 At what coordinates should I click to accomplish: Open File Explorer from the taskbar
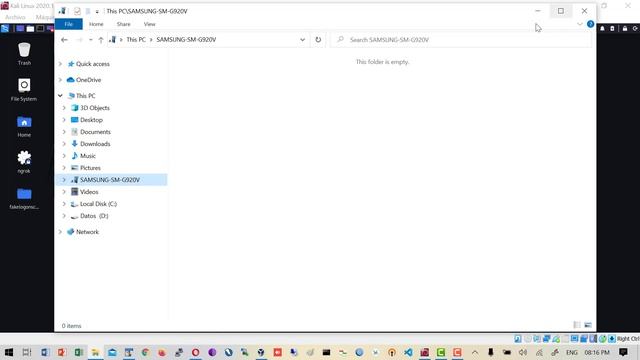(x=96, y=352)
